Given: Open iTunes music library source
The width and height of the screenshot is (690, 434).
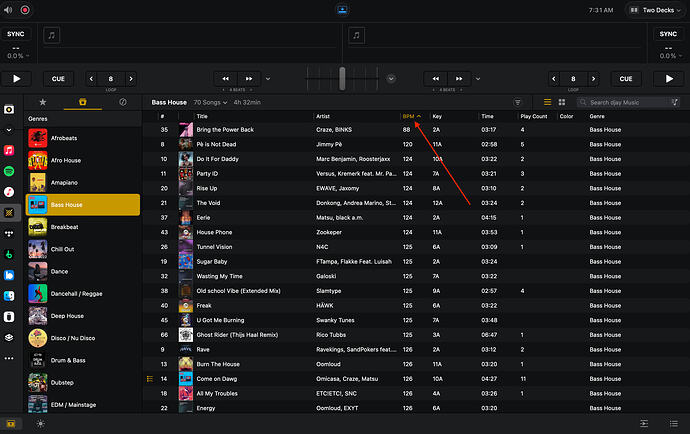Looking at the screenshot, I should [9, 192].
